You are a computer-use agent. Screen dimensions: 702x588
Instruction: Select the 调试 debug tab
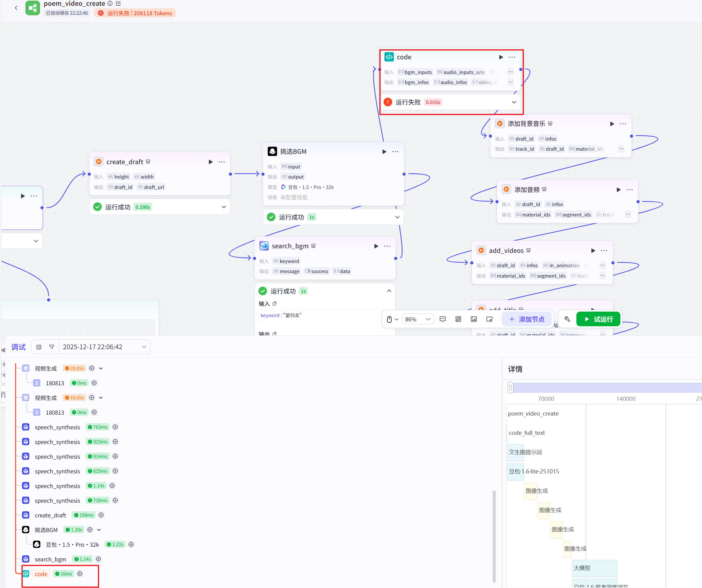[18, 347]
